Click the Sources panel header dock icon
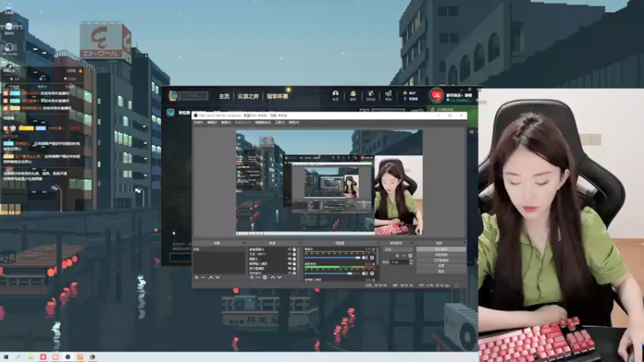The height and width of the screenshot is (362, 644). click(299, 243)
